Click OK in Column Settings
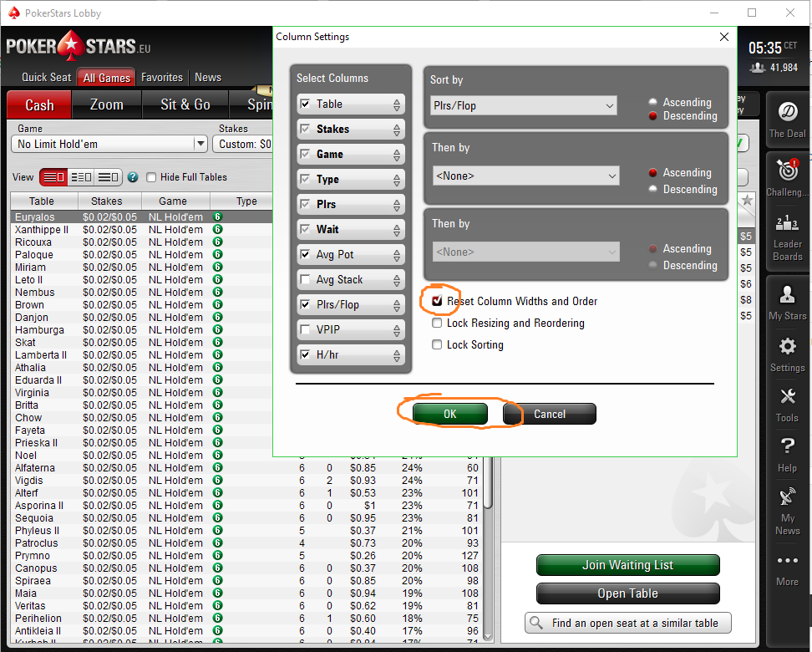 (x=450, y=414)
